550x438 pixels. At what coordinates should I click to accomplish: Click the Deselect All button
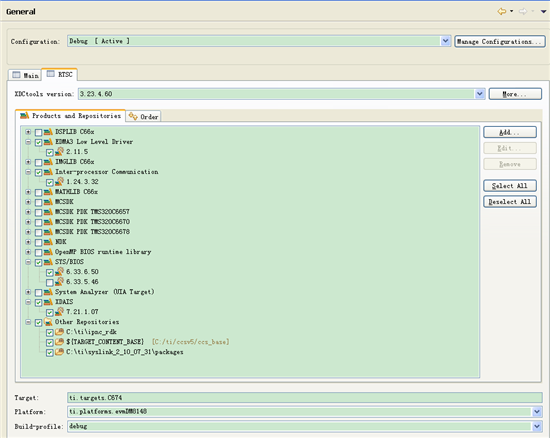pyautogui.click(x=510, y=202)
